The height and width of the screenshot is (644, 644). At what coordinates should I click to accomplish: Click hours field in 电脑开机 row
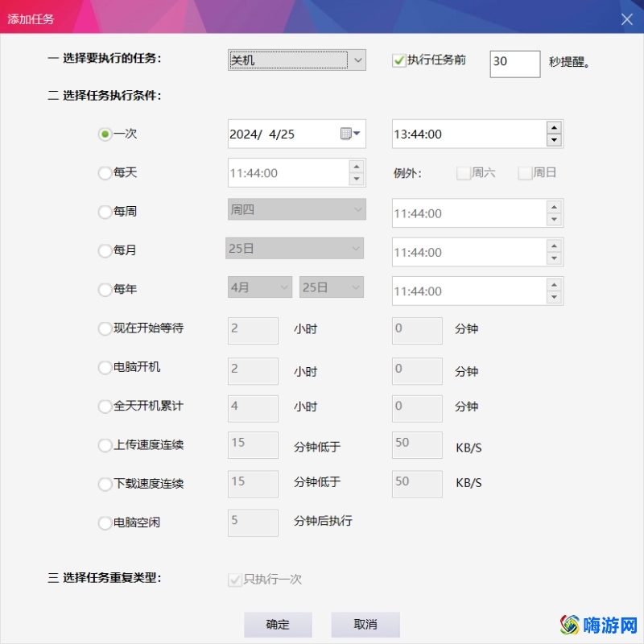[x=253, y=371]
